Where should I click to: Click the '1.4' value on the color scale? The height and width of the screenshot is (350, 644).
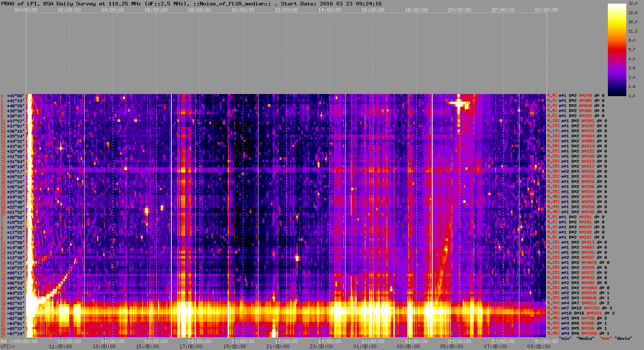point(632,86)
